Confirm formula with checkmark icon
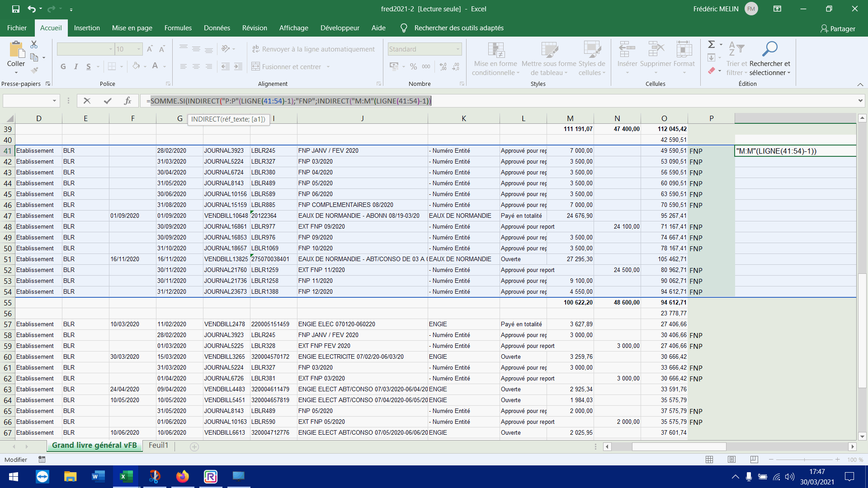This screenshot has height=488, width=868. [108, 101]
